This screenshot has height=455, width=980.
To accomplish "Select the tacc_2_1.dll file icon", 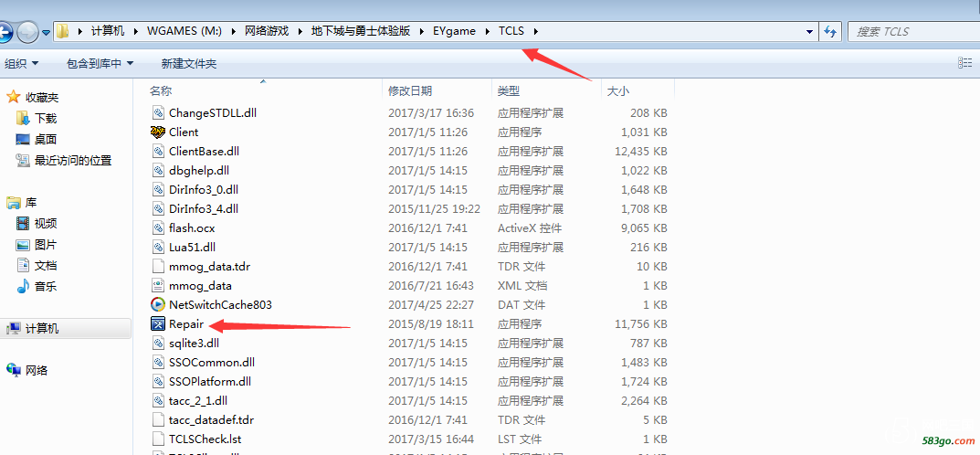I will [x=158, y=400].
